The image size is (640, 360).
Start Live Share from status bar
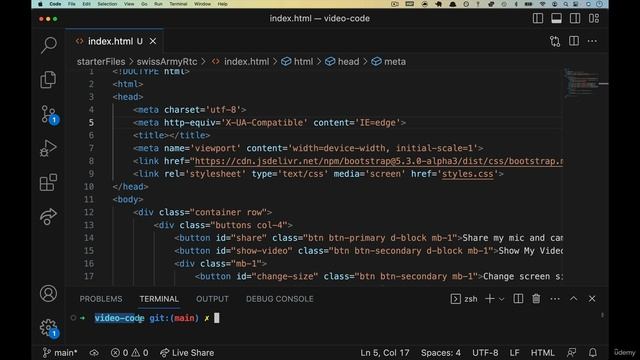coord(187,353)
